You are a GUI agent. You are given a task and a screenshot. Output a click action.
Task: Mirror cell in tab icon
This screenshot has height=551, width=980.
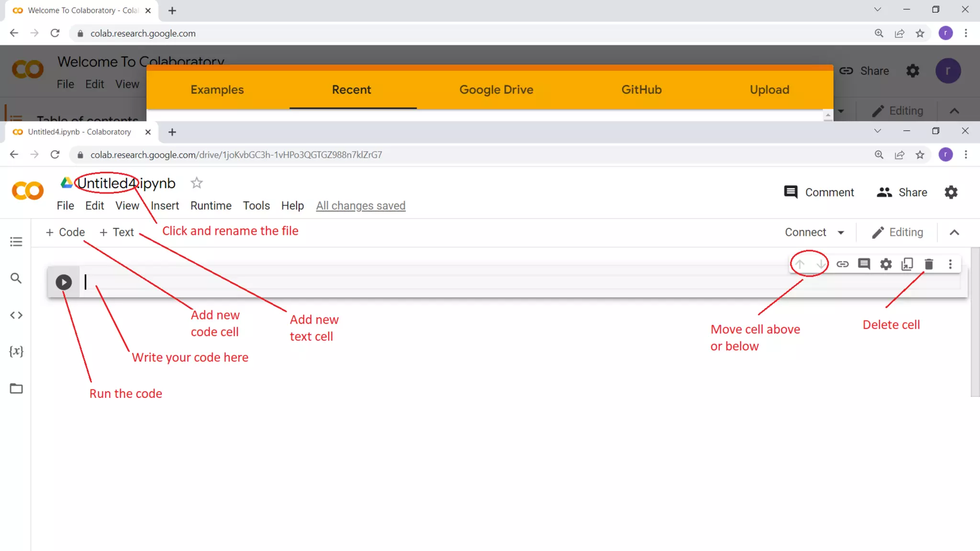907,264
